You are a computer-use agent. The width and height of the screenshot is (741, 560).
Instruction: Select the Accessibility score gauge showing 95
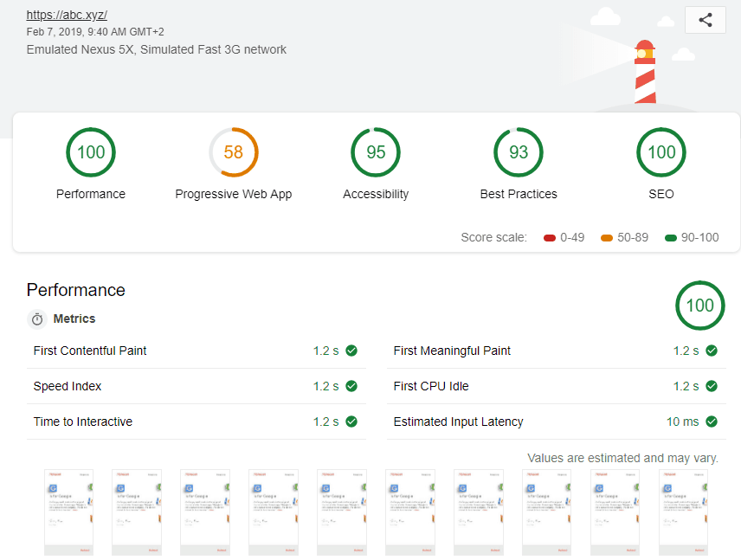pos(376,152)
